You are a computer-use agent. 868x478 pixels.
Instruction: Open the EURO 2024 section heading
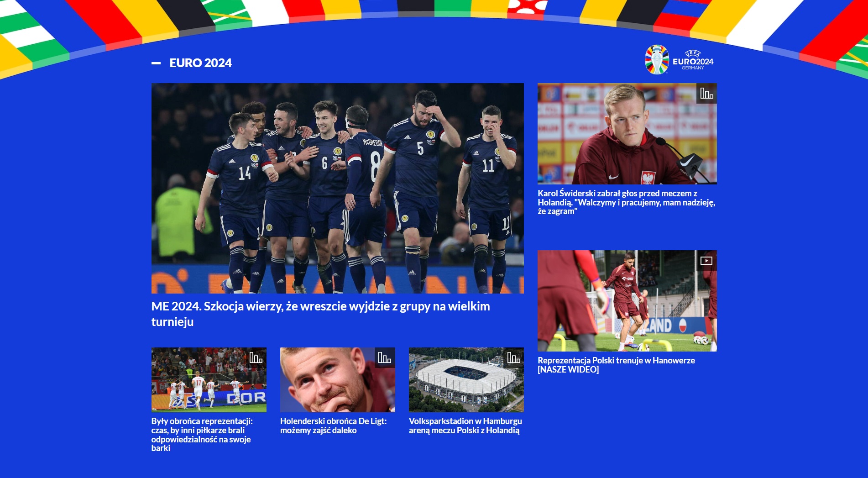200,63
